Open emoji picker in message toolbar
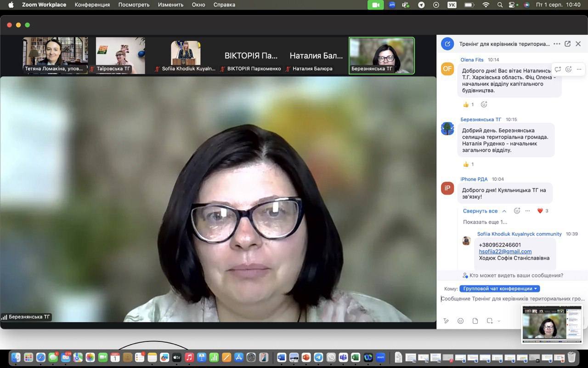The image size is (588, 368). (x=460, y=321)
